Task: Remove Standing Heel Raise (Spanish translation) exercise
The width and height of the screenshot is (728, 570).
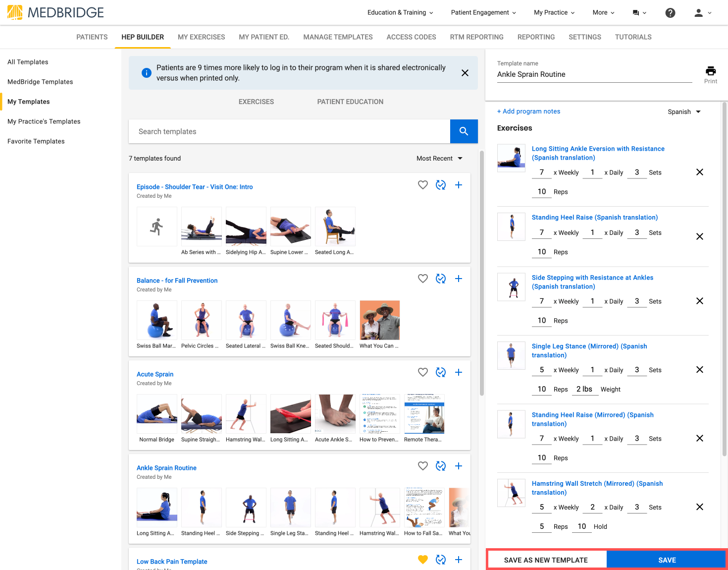Action: 700,236
